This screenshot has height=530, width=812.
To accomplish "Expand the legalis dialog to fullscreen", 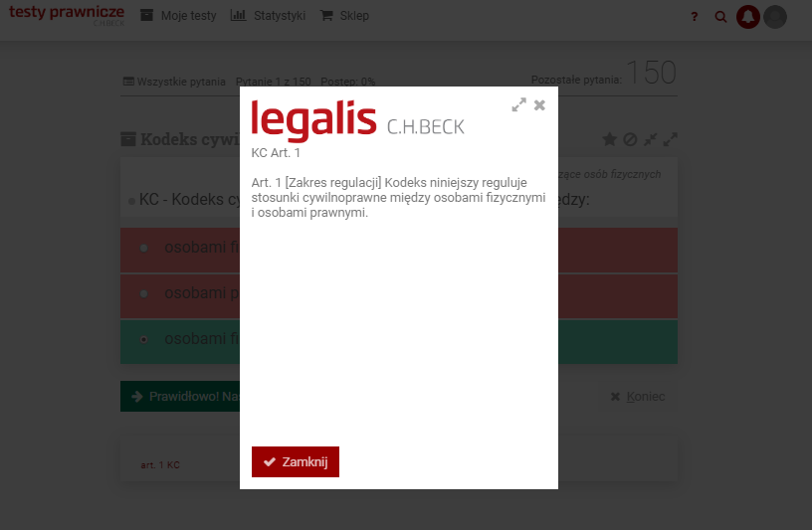I will point(518,105).
